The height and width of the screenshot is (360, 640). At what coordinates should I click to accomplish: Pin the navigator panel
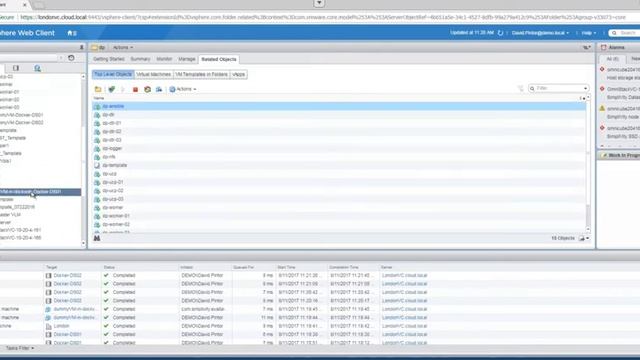[82, 47]
